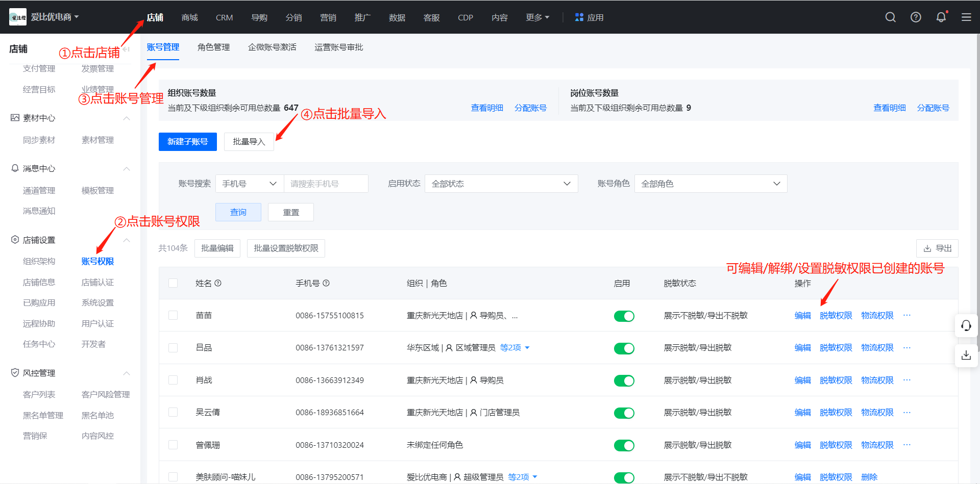Click the 导出 export button

937,248
